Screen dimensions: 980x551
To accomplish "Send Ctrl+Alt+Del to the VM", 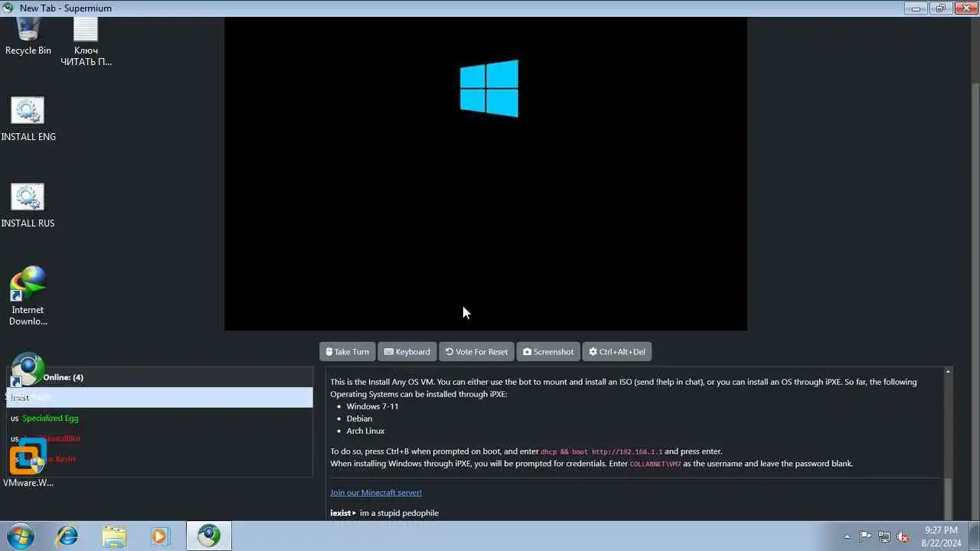I will pos(617,351).
